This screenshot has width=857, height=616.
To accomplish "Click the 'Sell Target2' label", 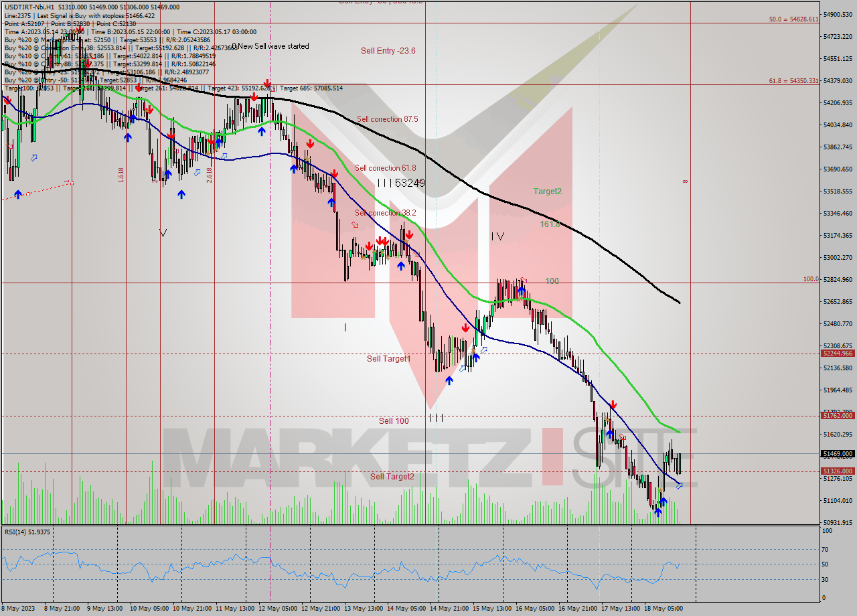I will click(x=392, y=477).
